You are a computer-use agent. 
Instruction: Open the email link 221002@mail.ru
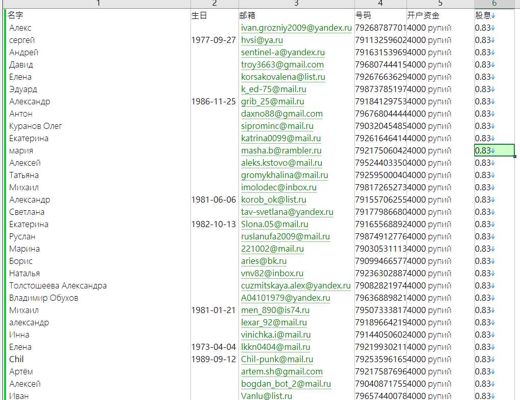pyautogui.click(x=273, y=249)
